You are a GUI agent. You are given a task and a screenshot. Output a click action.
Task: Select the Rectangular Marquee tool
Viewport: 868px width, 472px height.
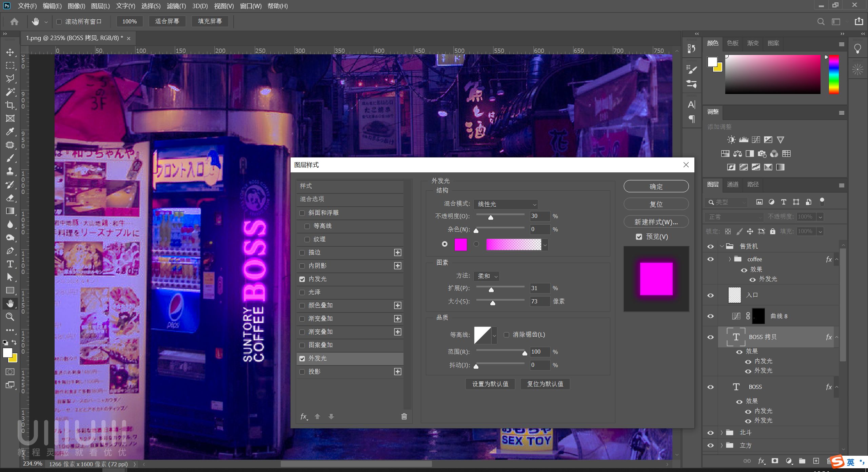[x=10, y=65]
